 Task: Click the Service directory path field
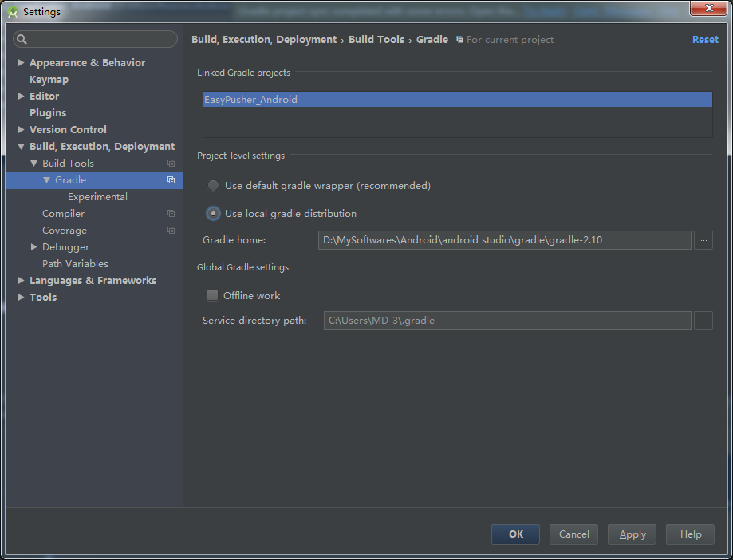point(507,321)
